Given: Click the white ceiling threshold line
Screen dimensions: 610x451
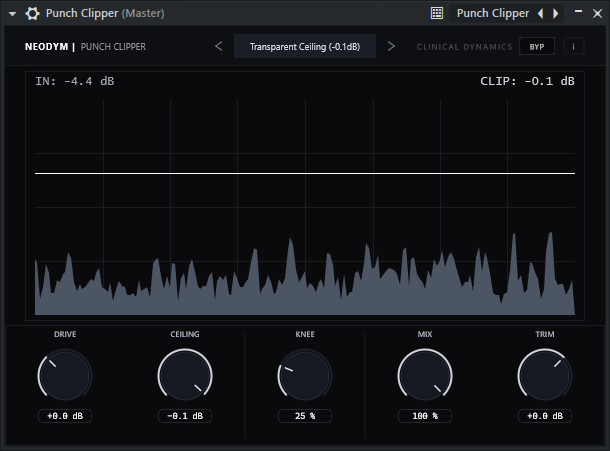Looking at the screenshot, I should [305, 173].
